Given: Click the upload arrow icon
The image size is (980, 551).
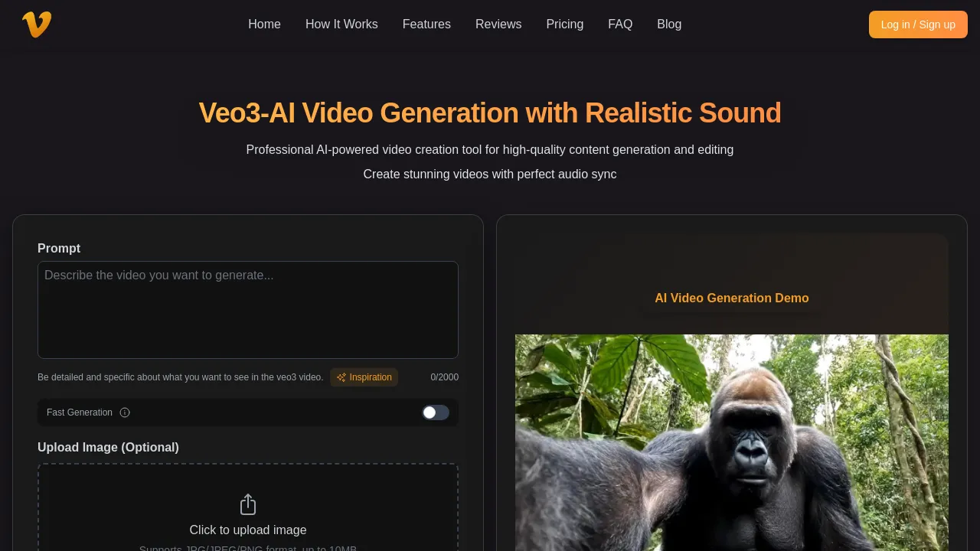Looking at the screenshot, I should (x=248, y=504).
